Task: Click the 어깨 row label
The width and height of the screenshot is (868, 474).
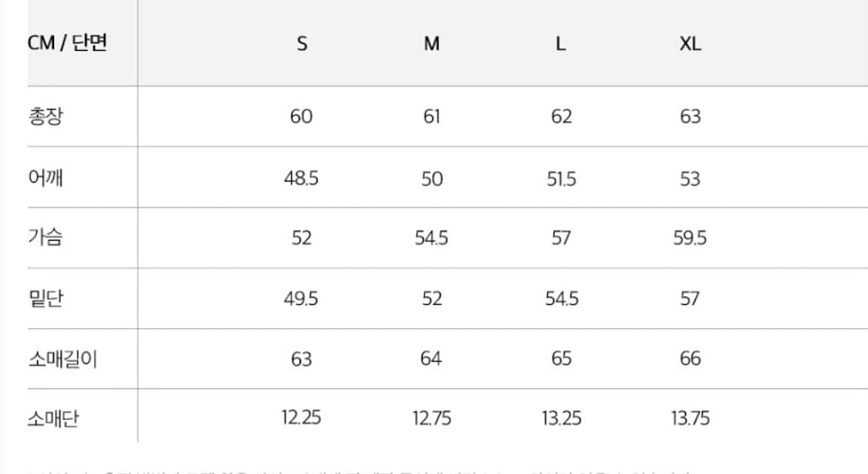Action: (x=45, y=178)
